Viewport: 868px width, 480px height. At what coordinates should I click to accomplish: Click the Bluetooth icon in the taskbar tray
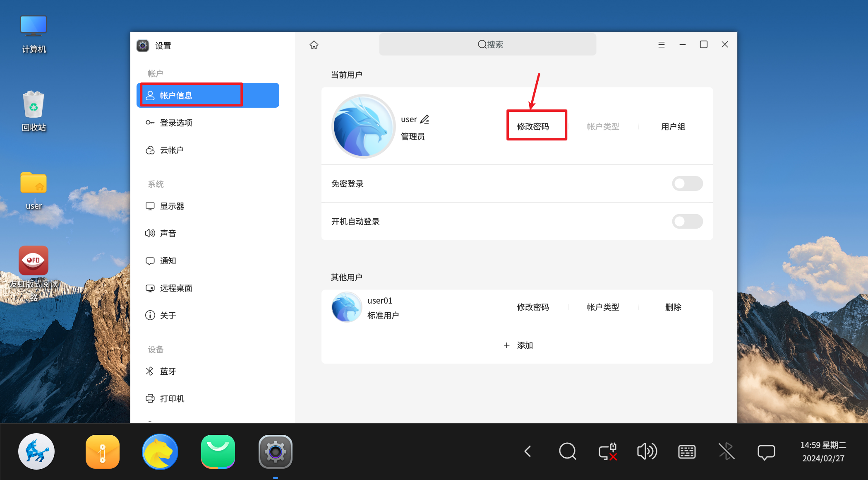[726, 451]
